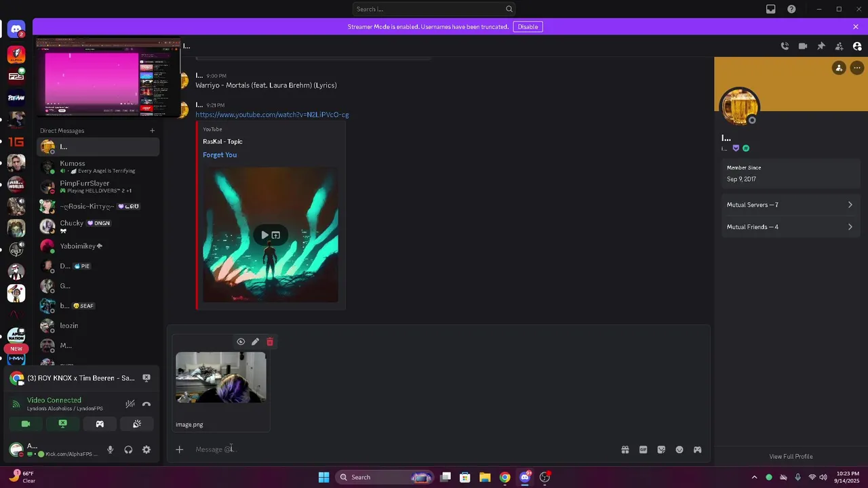Click the Windows taskbar search box
Screen dimensions: 868x488
384,477
